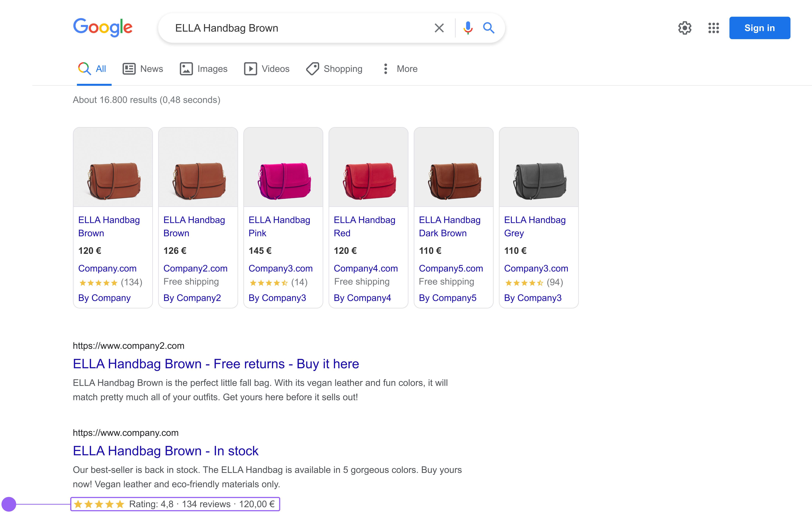Click the voice search microphone icon
Viewport: 812px width, 530px height.
click(468, 28)
